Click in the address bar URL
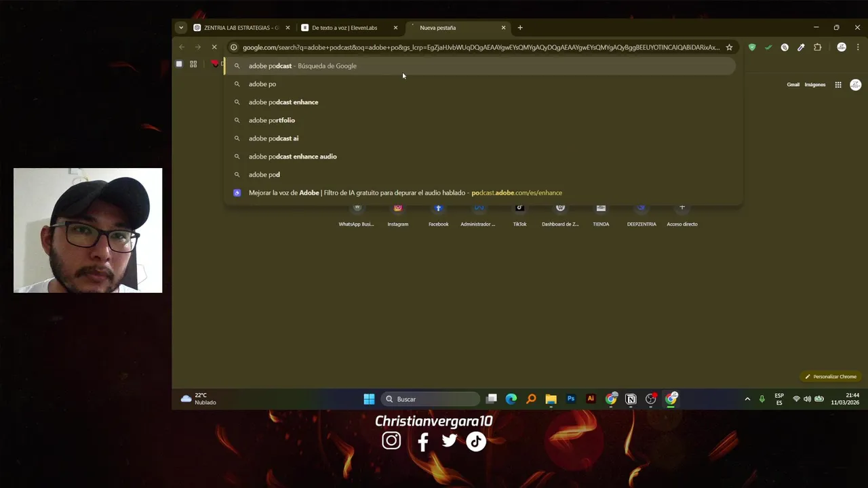Image resolution: width=868 pixels, height=488 pixels. 481,47
